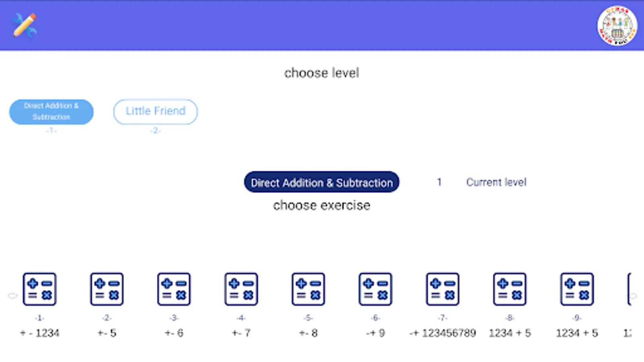Viewport: 644px width, 362px height.
Task: Select the '+- 7' exercise calculator icon
Action: click(x=241, y=289)
